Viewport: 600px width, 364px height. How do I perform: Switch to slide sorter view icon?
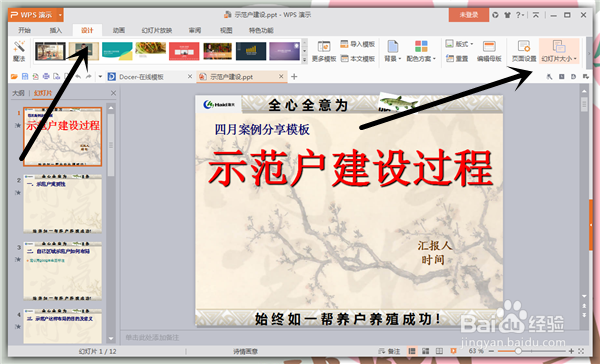pyautogui.click(x=426, y=351)
